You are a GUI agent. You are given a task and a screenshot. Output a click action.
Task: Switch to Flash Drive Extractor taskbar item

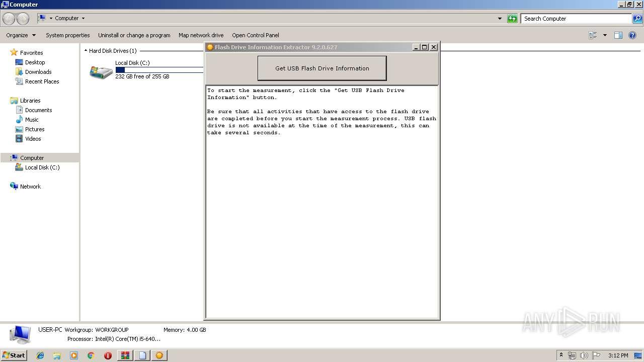[159, 355]
